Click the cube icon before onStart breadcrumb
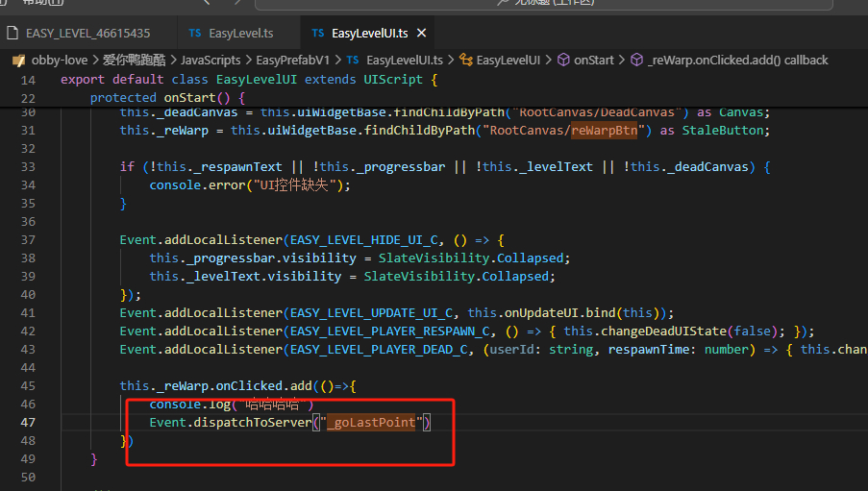This screenshot has height=491, width=868. coord(563,60)
